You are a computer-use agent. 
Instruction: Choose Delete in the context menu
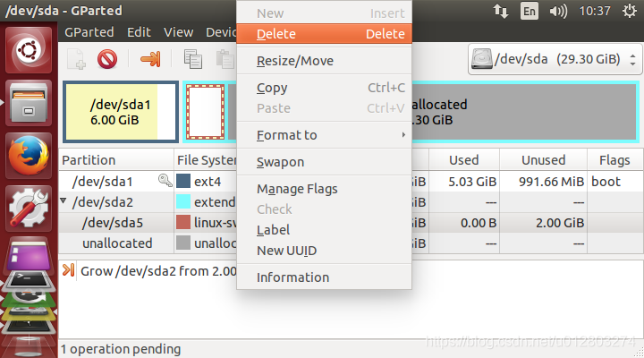pyautogui.click(x=324, y=34)
